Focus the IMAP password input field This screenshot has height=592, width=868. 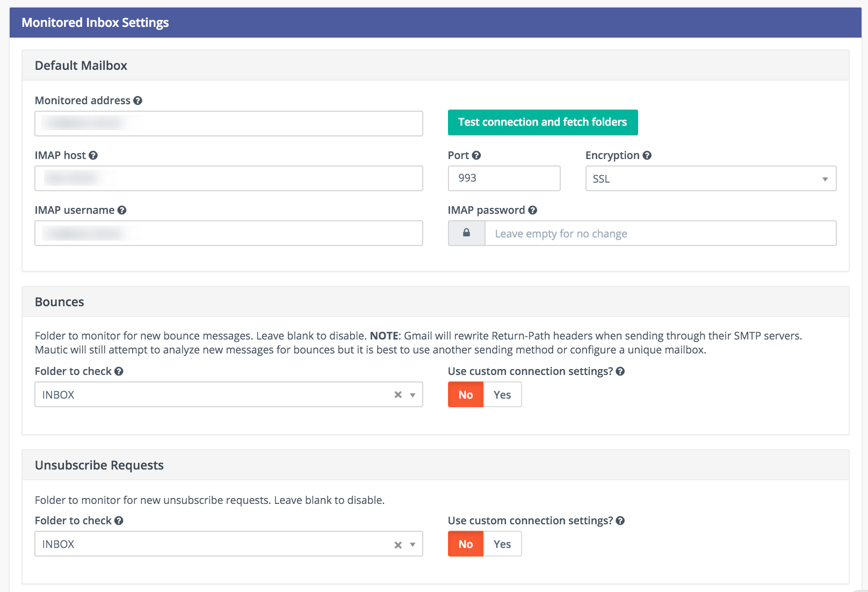pyautogui.click(x=660, y=234)
